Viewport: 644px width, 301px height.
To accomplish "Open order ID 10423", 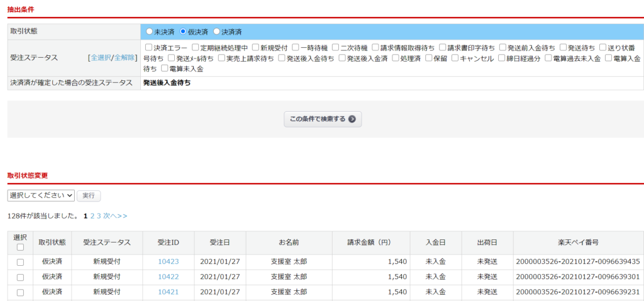I will coord(168,261).
